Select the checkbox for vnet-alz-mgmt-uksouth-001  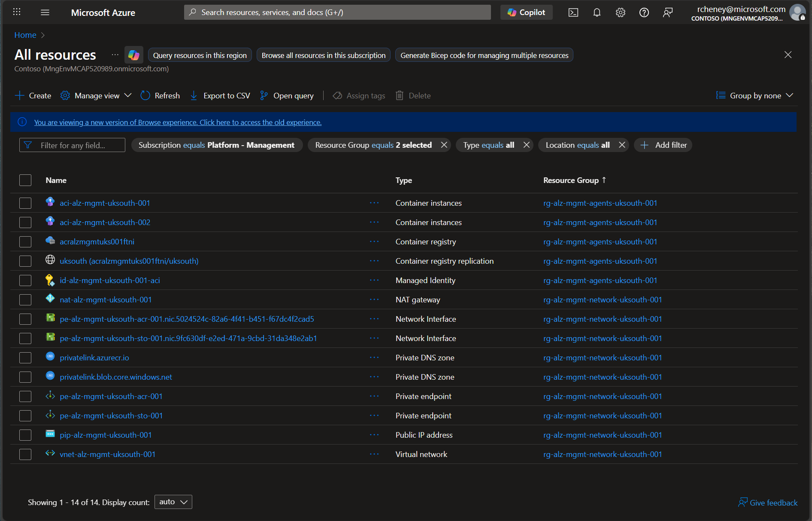tap(25, 454)
